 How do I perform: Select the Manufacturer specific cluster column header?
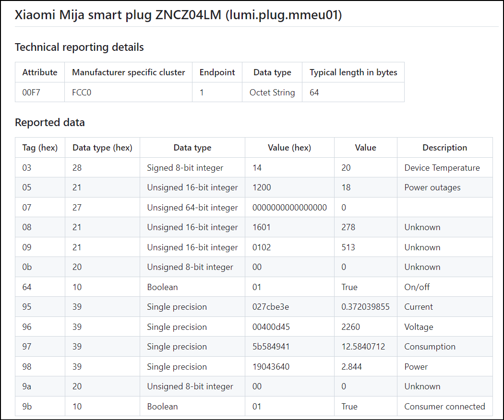tap(128, 72)
